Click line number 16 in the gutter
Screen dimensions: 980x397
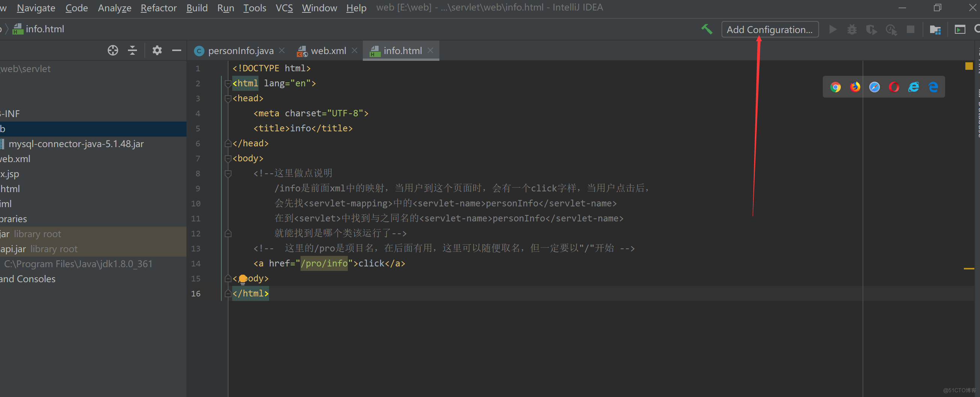point(195,293)
